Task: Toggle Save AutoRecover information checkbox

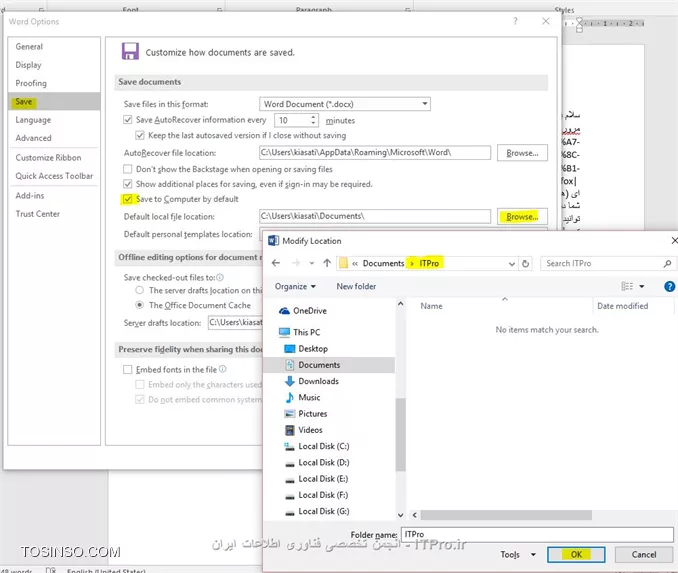Action: (128, 120)
